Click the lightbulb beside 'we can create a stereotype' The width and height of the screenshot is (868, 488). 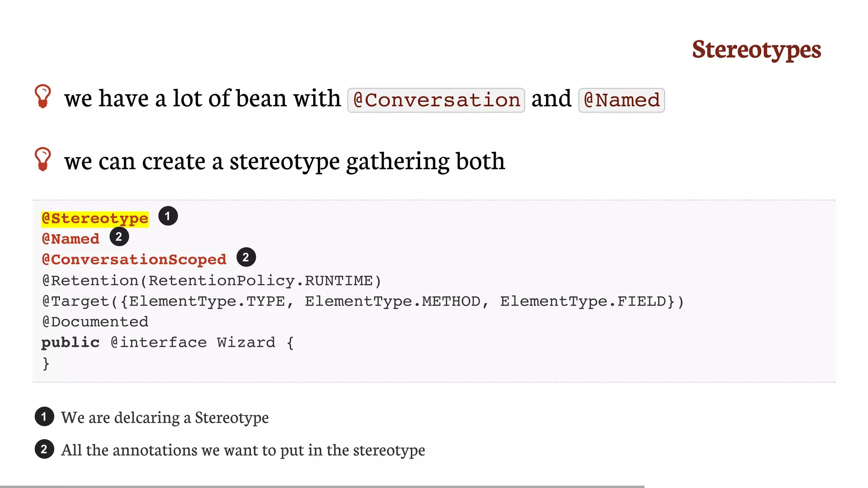43,159
